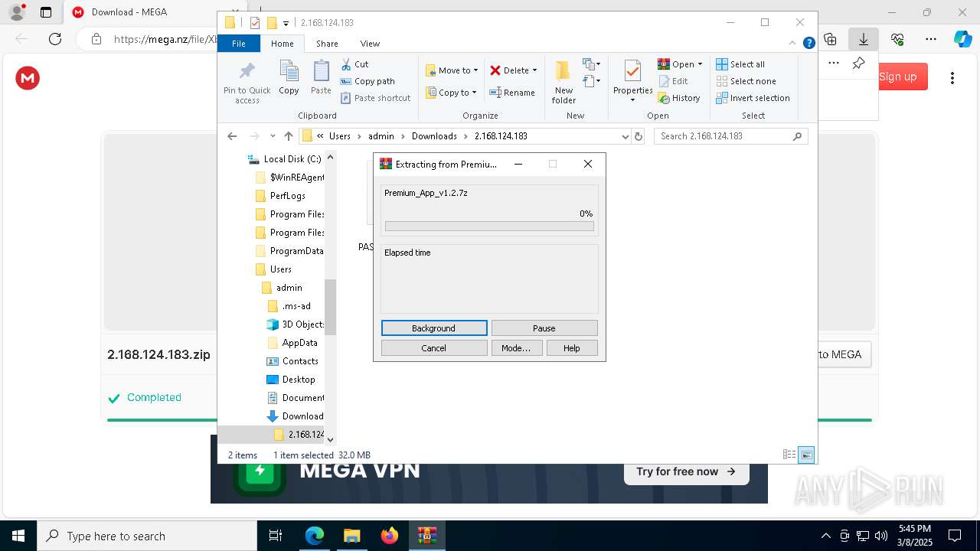The image size is (980, 551).
Task: Select Local Disk (C:) in tree
Action: click(284, 159)
